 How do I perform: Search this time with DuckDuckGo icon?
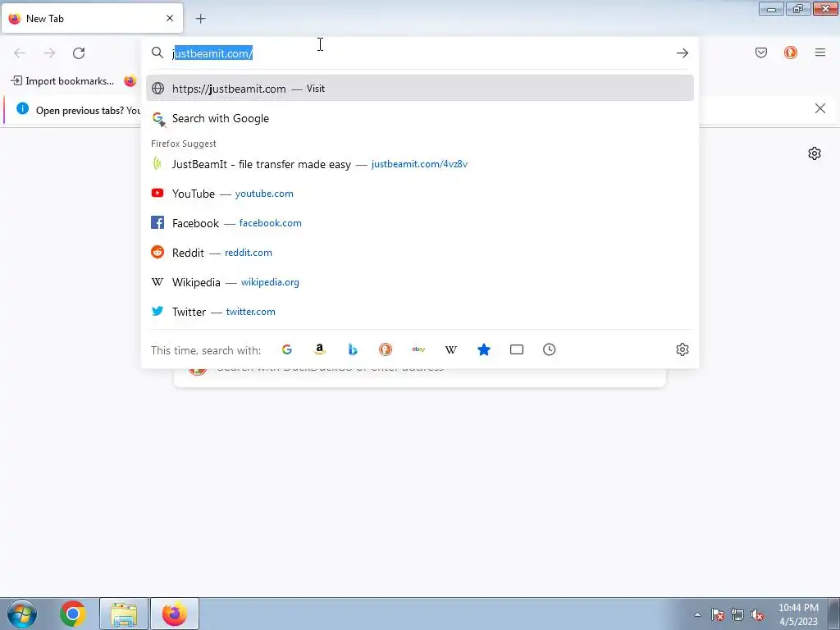[386, 349]
